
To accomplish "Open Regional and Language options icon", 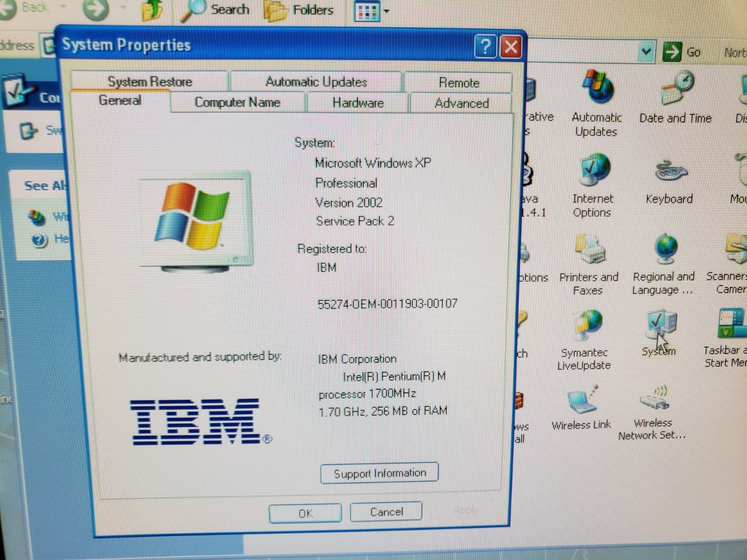I will point(663,264).
